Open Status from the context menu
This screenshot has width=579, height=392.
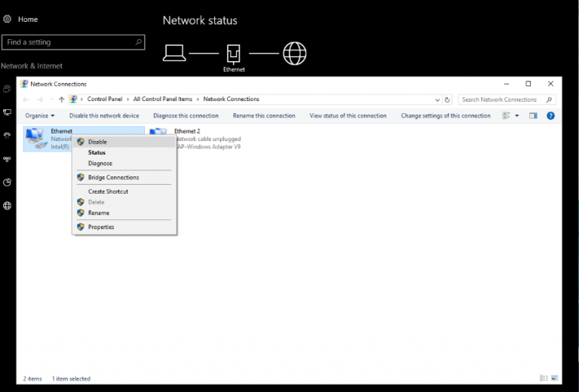(124, 152)
